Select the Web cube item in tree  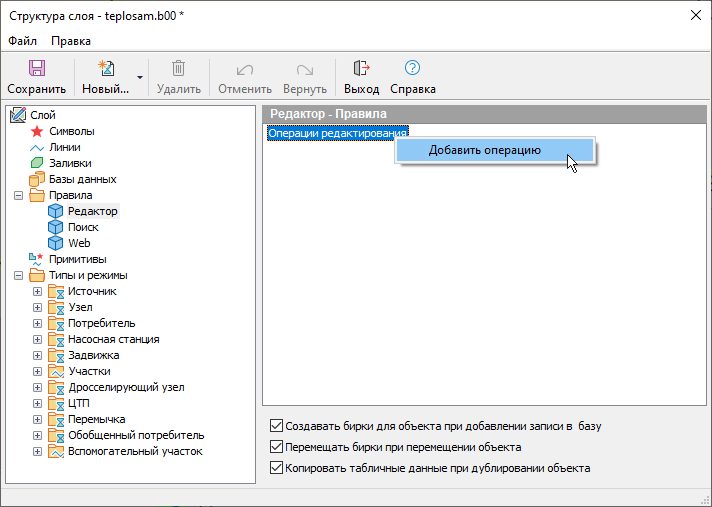56,243
